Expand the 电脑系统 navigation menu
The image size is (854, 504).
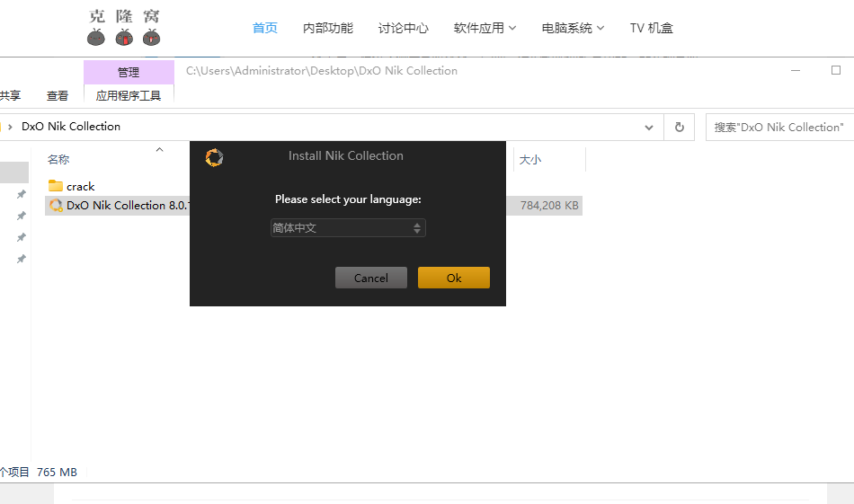point(573,28)
